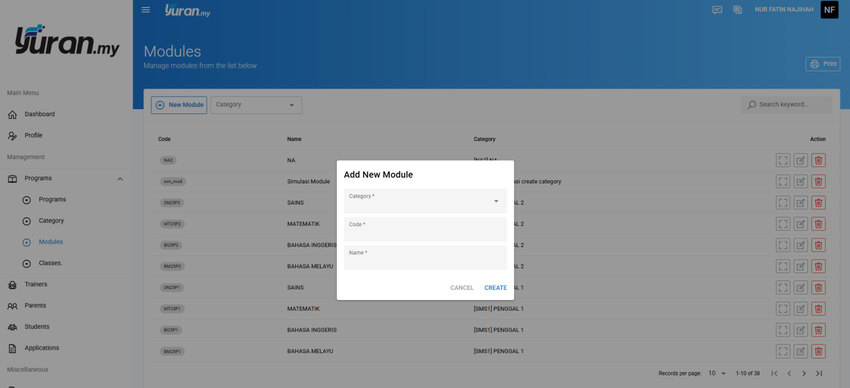Click the Print button

tap(823, 64)
